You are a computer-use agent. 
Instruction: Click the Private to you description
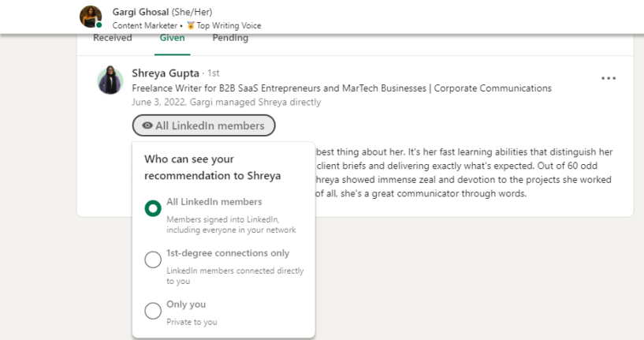click(192, 322)
